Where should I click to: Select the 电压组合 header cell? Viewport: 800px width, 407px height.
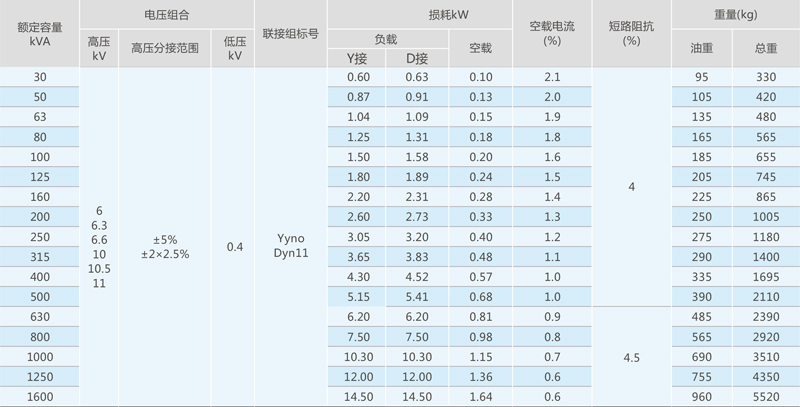pyautogui.click(x=167, y=15)
